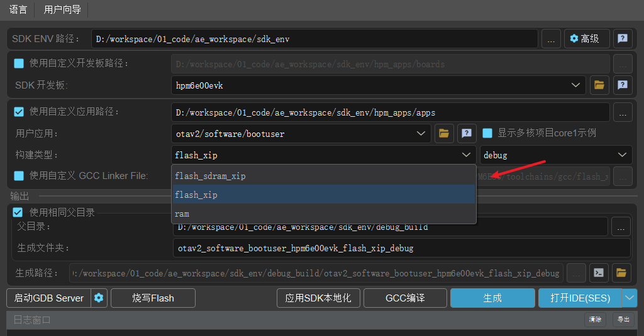Open terminal icon at generated path
This screenshot has width=644, height=336.
[599, 273]
